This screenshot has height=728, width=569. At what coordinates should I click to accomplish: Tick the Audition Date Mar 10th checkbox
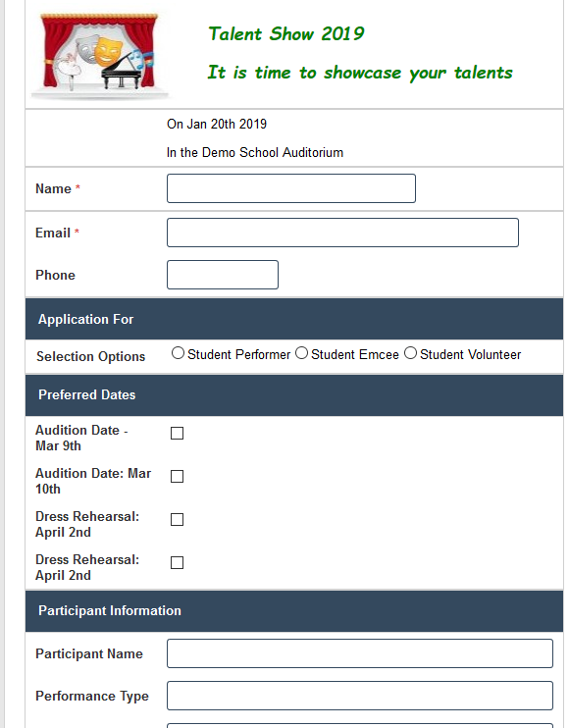tap(177, 477)
